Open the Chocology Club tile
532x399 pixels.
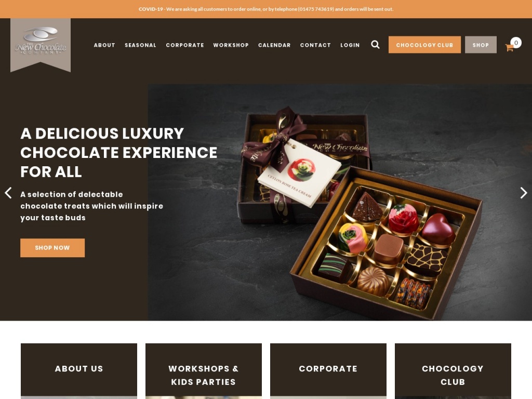coord(453,371)
